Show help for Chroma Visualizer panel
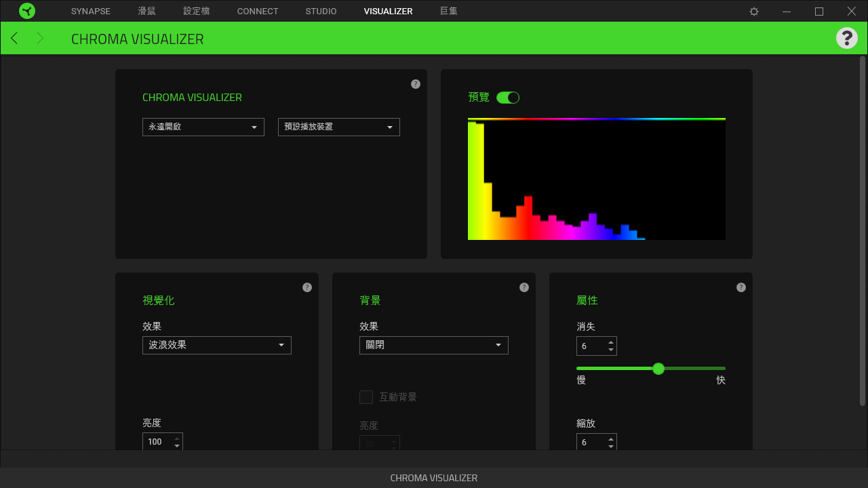Viewport: 868px width, 488px height. pyautogui.click(x=416, y=84)
